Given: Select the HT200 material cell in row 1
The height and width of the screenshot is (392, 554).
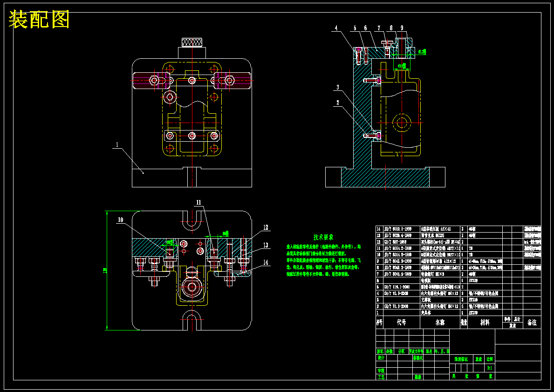Looking at the screenshot, I should click(x=473, y=313).
